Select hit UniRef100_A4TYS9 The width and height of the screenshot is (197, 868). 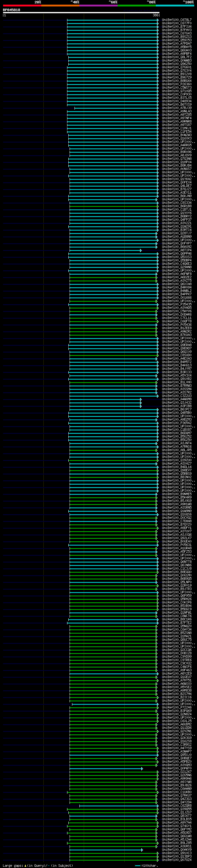click(x=177, y=749)
